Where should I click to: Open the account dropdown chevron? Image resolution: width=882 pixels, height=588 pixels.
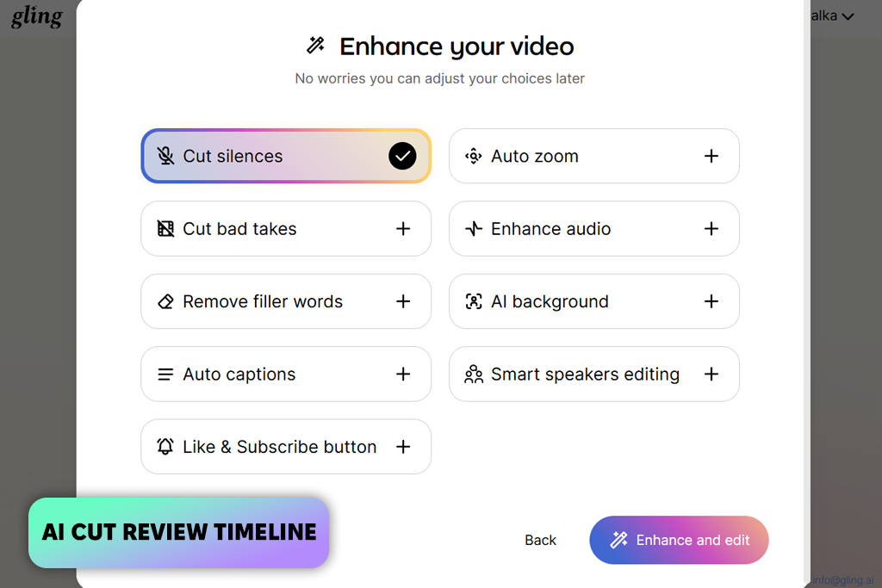point(848,17)
